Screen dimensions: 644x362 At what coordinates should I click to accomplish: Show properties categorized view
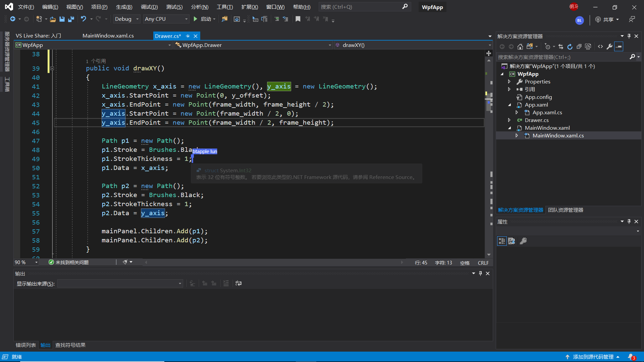pos(502,241)
